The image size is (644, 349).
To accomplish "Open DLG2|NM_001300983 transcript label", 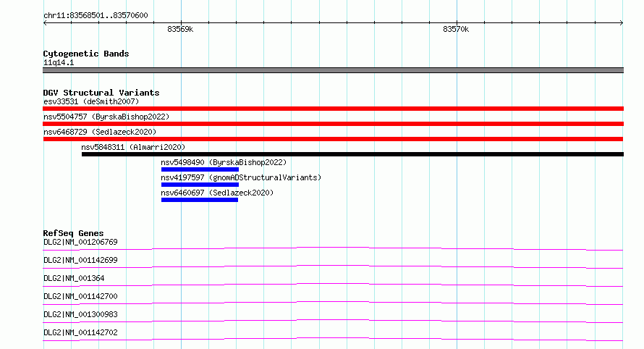I will [x=80, y=314].
